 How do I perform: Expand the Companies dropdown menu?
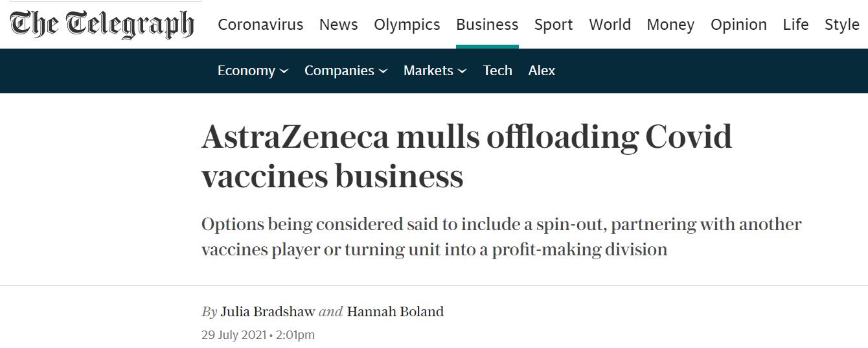(346, 71)
